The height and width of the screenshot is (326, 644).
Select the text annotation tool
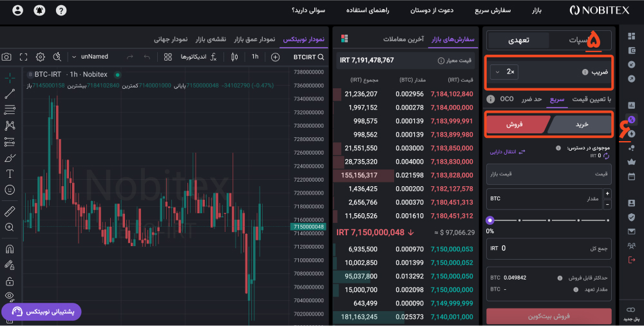click(10, 173)
